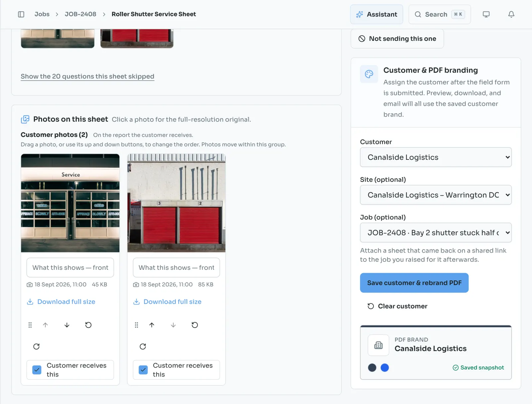Move red shutters photo up
The height and width of the screenshot is (404, 532).
(152, 325)
